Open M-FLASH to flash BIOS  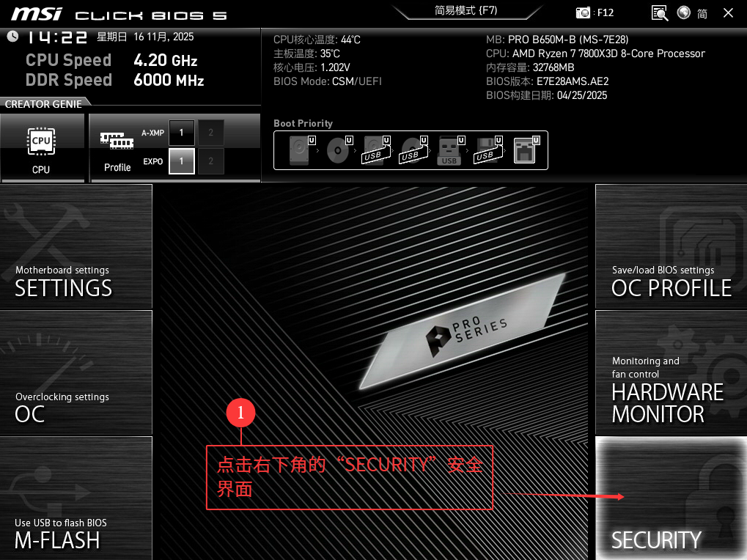[x=76, y=498]
